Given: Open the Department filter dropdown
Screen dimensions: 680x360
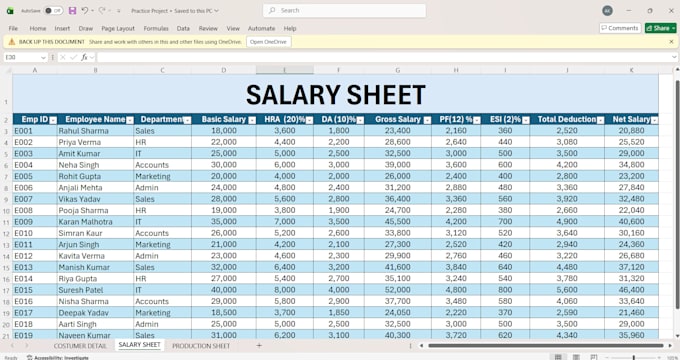Looking at the screenshot, I should coord(187,120).
